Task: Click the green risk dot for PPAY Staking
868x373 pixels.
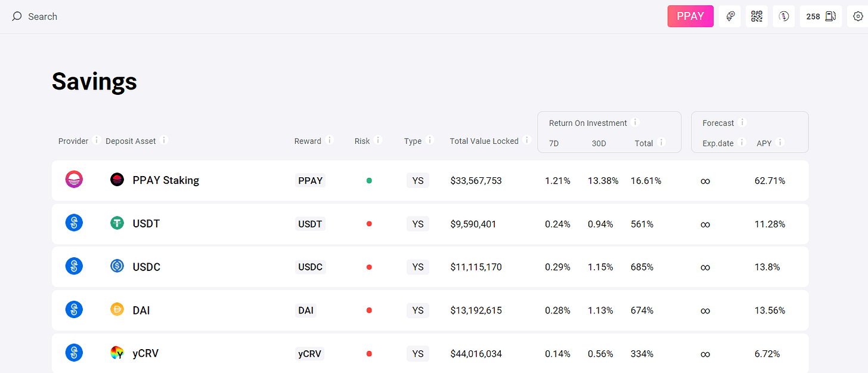Action: [x=369, y=180]
